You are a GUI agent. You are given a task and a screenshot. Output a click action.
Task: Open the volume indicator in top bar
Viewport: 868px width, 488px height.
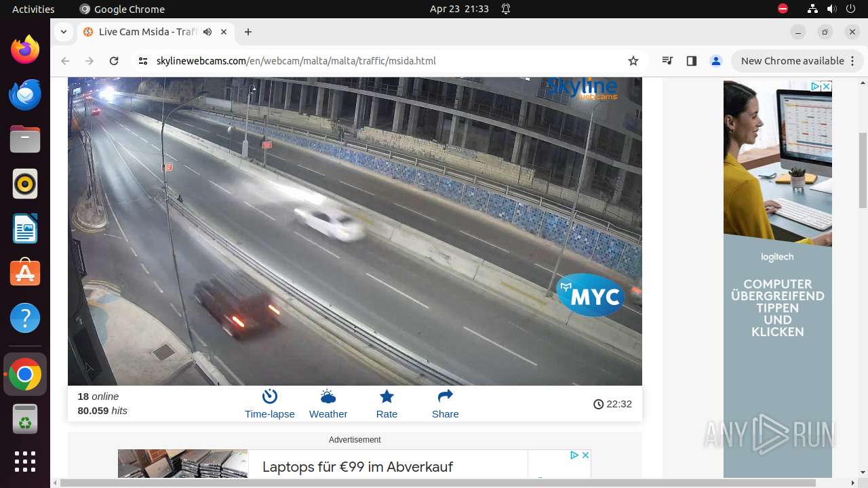pyautogui.click(x=831, y=9)
